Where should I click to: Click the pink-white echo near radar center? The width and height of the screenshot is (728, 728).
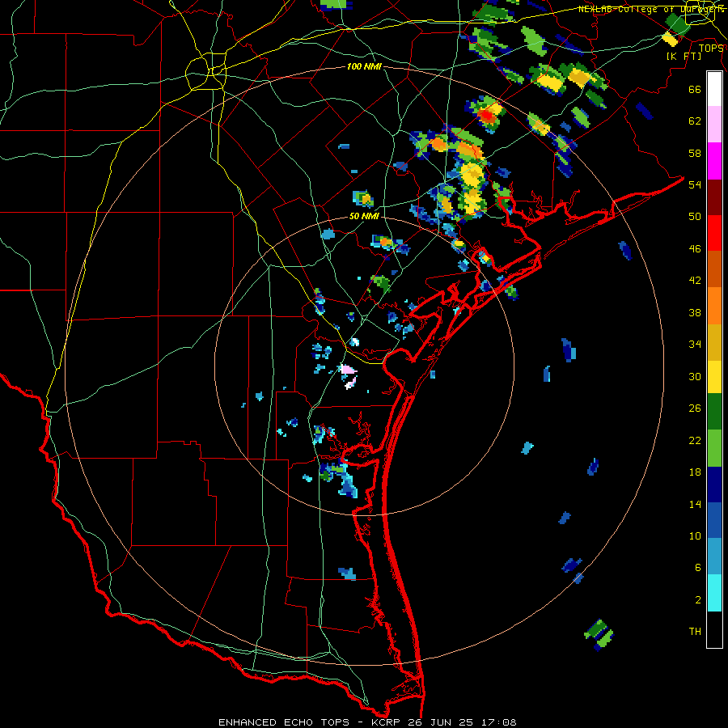349,376
